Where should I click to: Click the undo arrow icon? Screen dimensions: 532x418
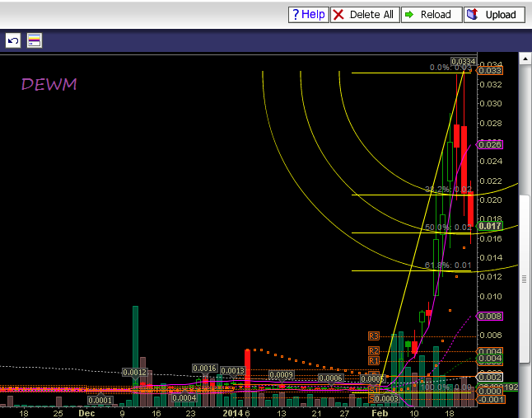[13, 40]
